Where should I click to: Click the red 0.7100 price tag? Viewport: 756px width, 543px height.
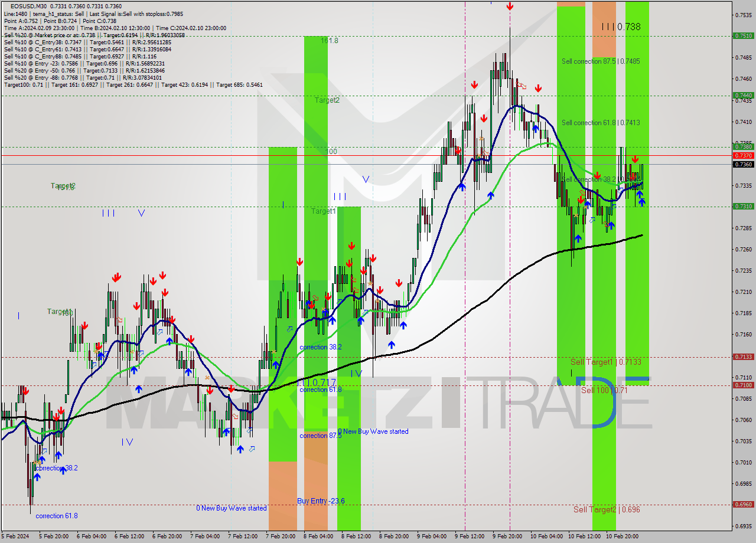(742, 385)
